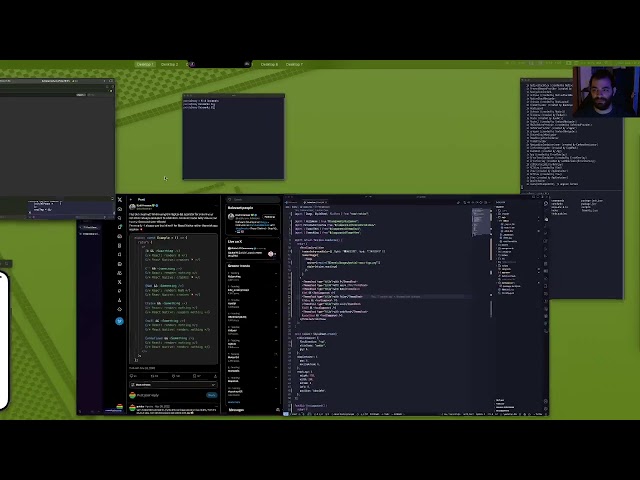
Task: Open the reply sorting dropdown
Action: [x=173, y=385]
